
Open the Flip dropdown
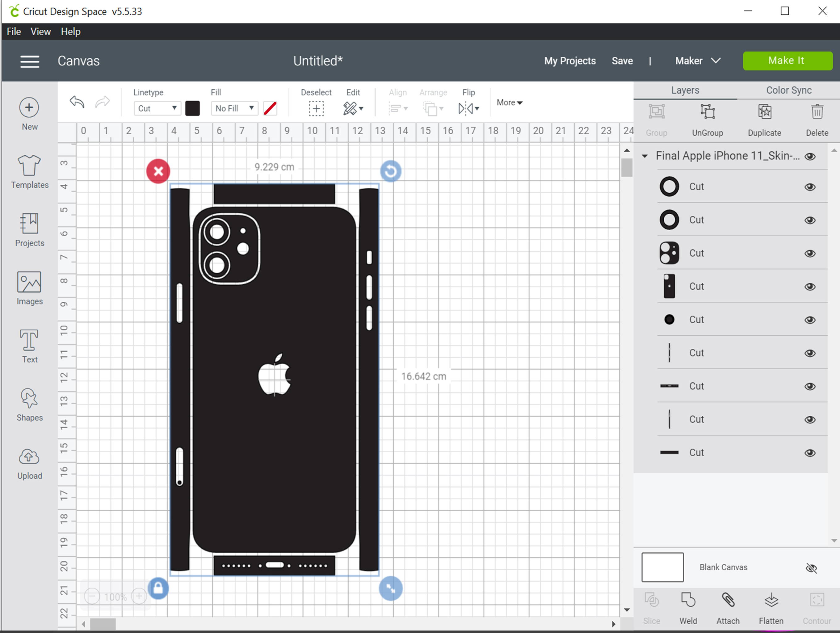(x=468, y=109)
